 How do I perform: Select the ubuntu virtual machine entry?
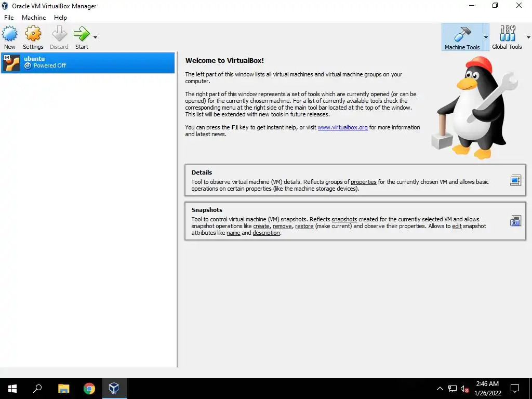88,62
